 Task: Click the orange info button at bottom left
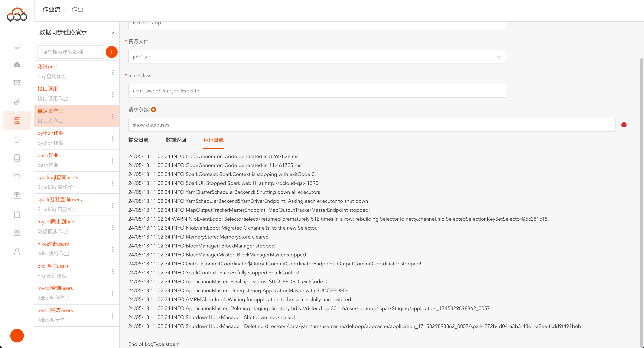[x=17, y=335]
